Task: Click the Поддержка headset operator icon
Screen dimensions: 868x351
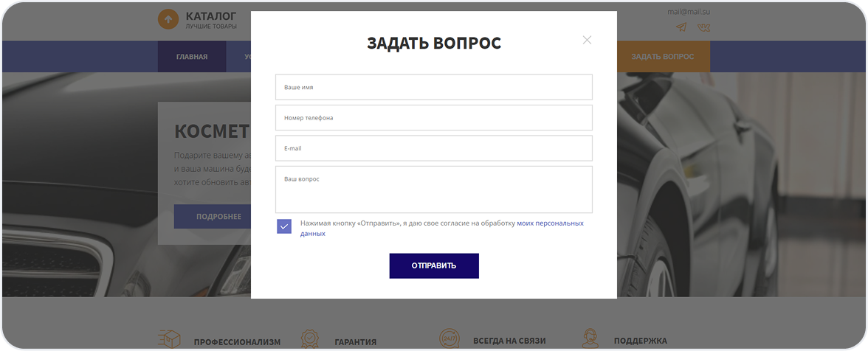Action: tap(590, 339)
